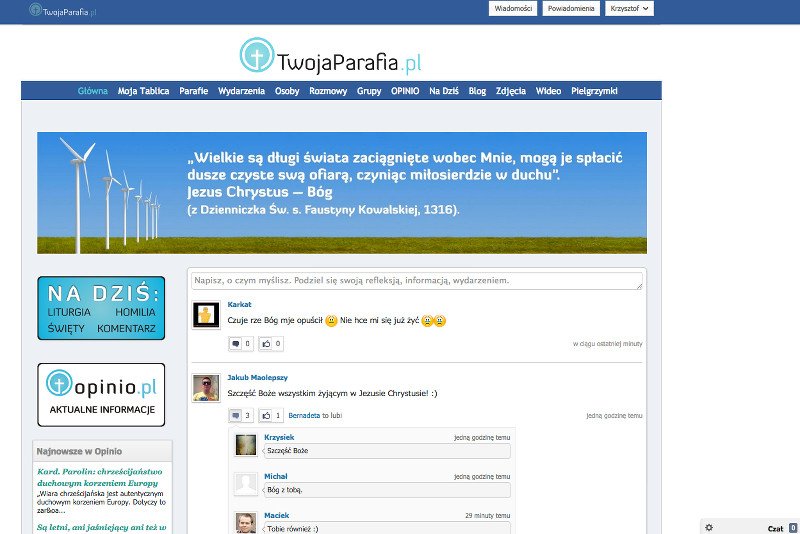The width and height of the screenshot is (800, 534).
Task: Open Maciek's avatar in comments
Action: 245,523
